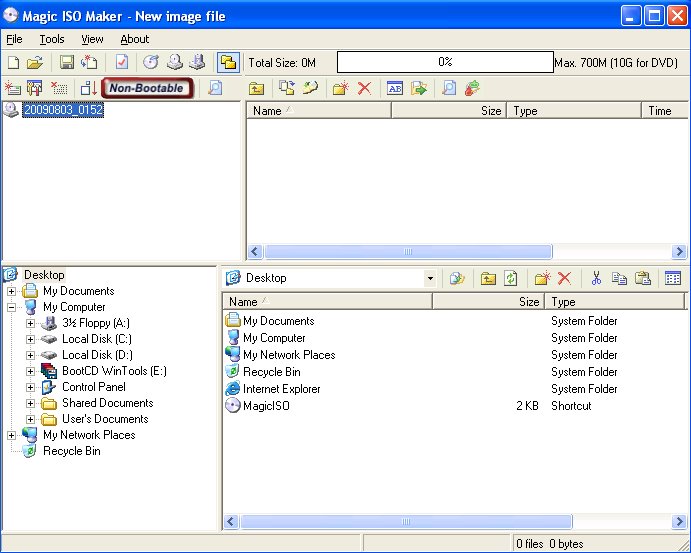Open the Desktop location dropdown arrow
Image resolution: width=691 pixels, height=553 pixels.
click(x=430, y=278)
